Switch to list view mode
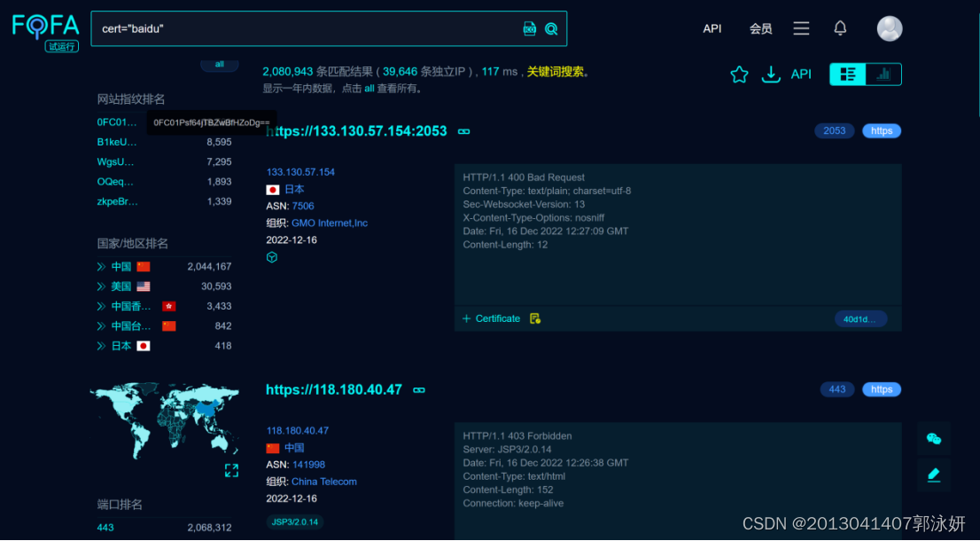This screenshot has width=980, height=541. [x=848, y=74]
